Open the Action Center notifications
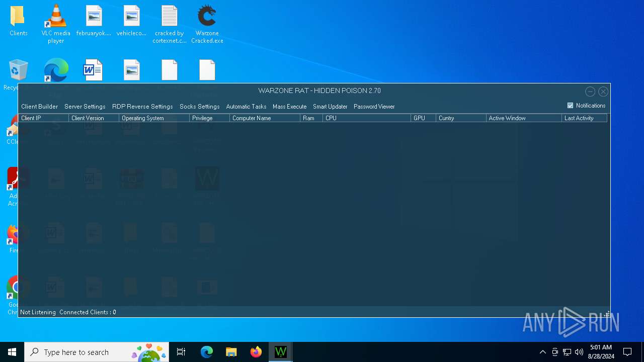The image size is (644, 362). [627, 352]
